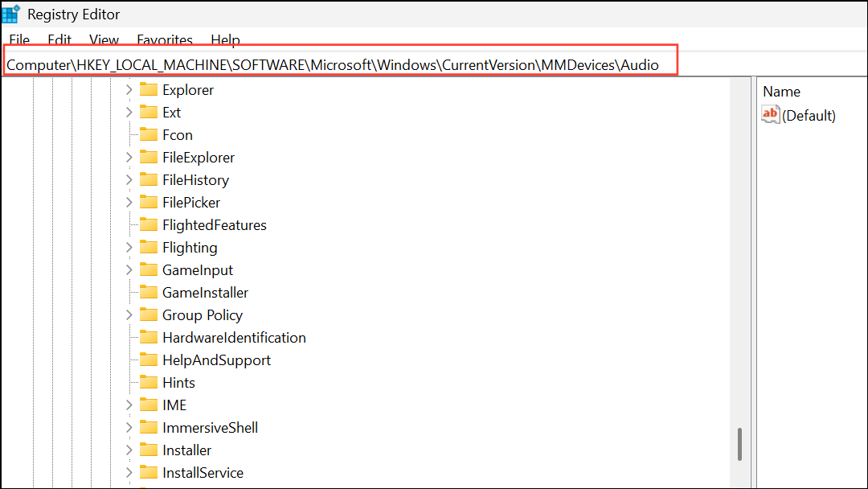Expand the Flighting key
The height and width of the screenshot is (489, 868).
tap(129, 248)
